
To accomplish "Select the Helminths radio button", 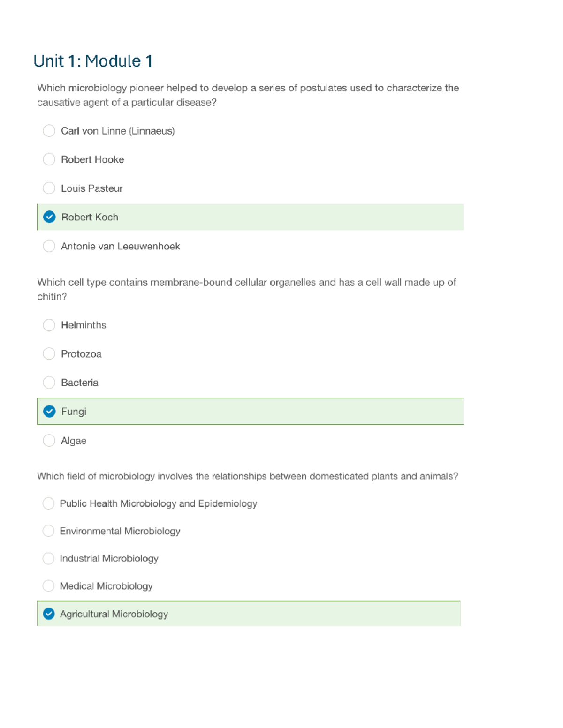I will (49, 325).
